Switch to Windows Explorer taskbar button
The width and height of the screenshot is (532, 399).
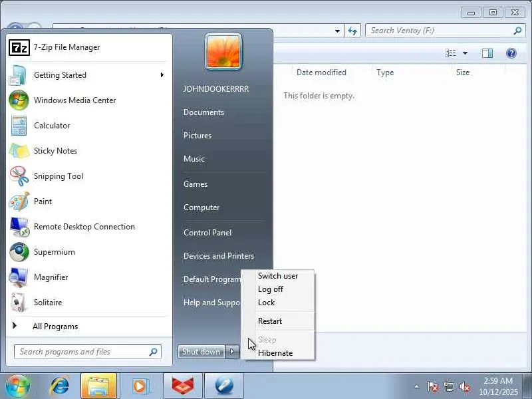coord(98,386)
